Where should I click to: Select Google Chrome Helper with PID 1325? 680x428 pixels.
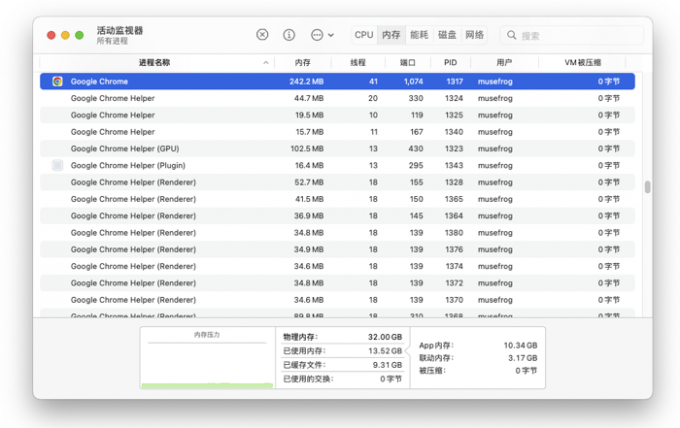[337, 115]
